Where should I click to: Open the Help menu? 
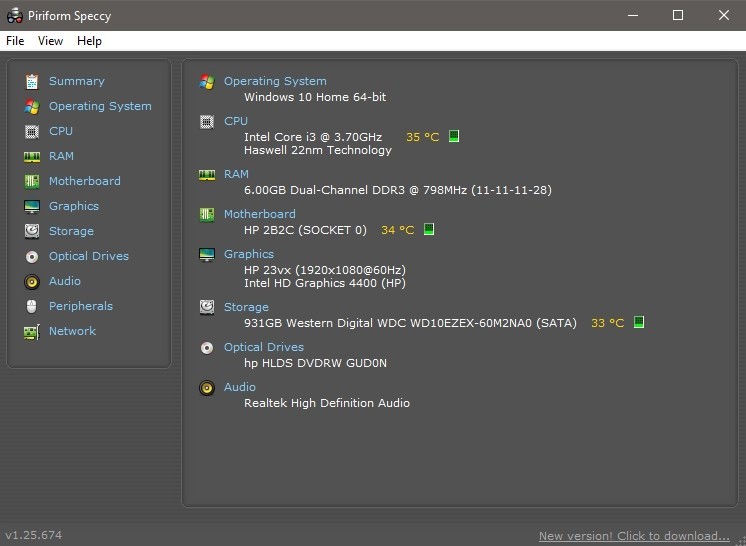coord(89,41)
